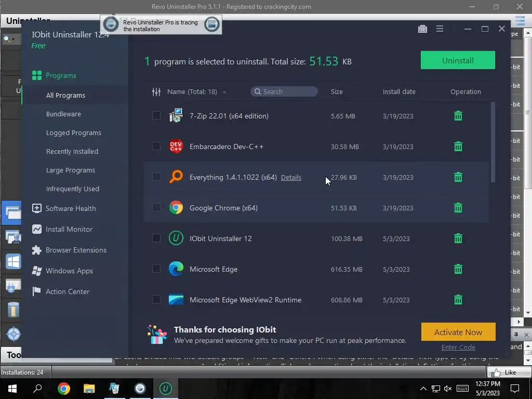The width and height of the screenshot is (532, 399).
Task: Click trash icon for Edge WebView2 Runtime
Action: click(x=458, y=300)
